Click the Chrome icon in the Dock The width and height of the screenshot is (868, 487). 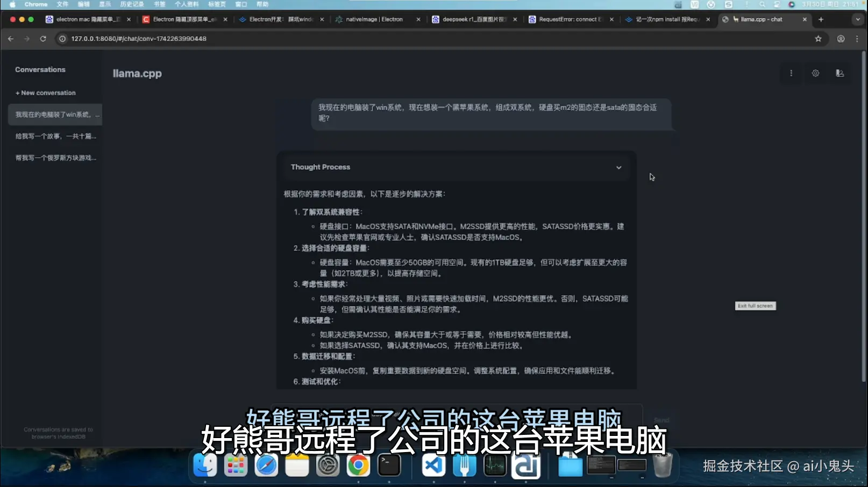tap(358, 465)
